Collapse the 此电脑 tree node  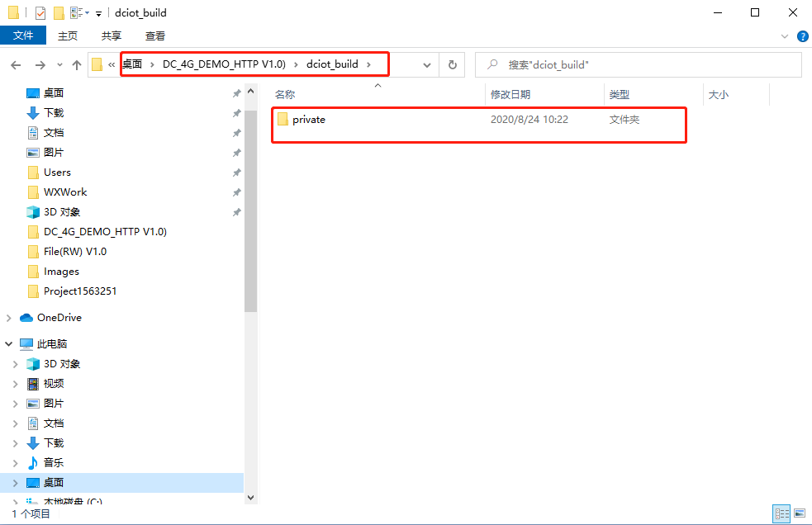[9, 344]
